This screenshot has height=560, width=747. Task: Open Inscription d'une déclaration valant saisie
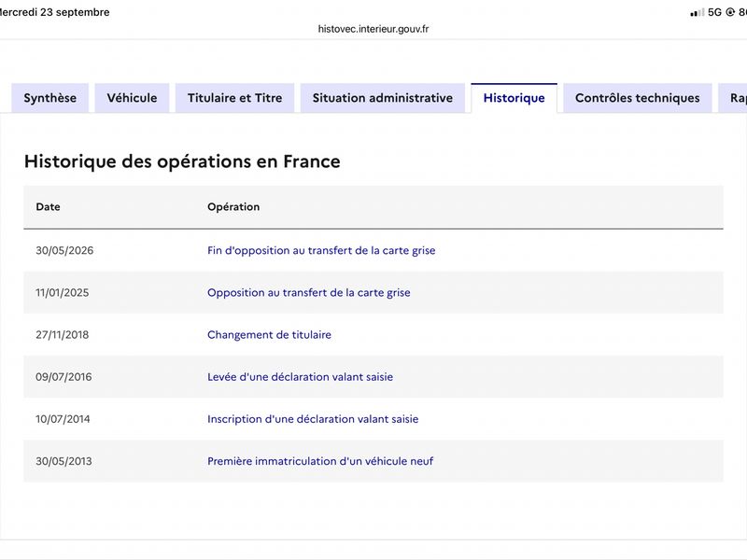click(x=313, y=419)
